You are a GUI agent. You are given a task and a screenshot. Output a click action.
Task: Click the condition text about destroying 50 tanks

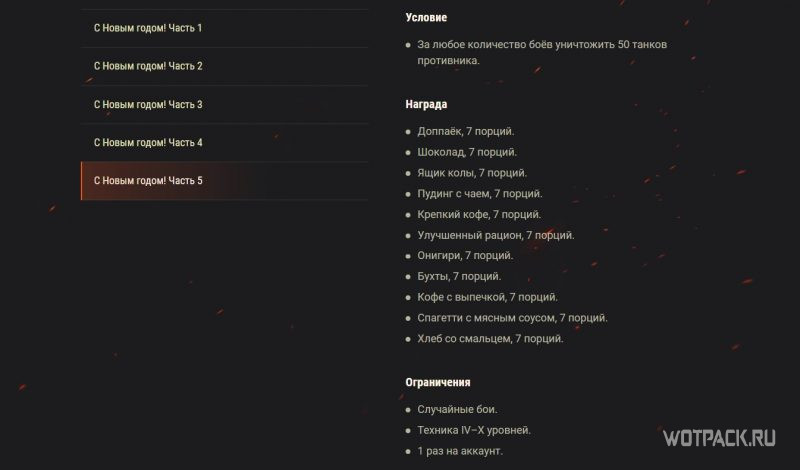click(542, 53)
